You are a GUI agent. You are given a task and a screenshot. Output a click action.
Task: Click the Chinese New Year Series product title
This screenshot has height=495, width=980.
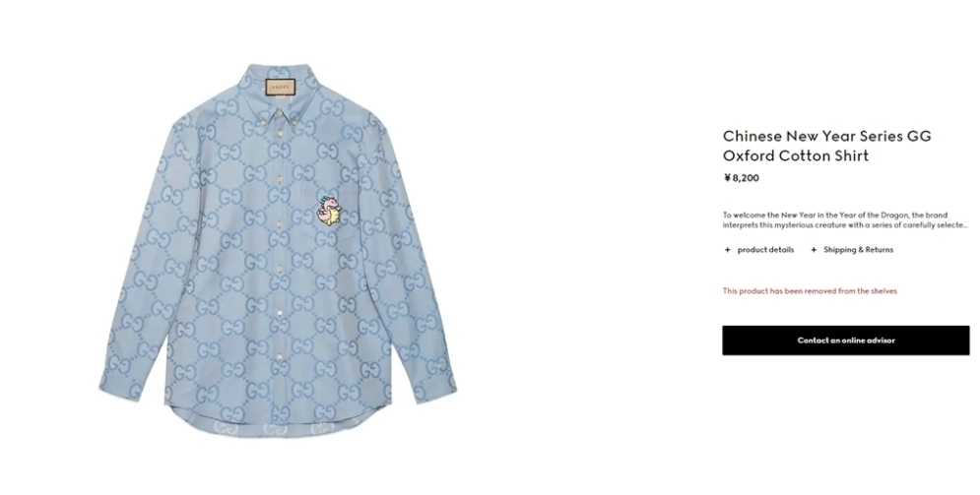click(827, 146)
